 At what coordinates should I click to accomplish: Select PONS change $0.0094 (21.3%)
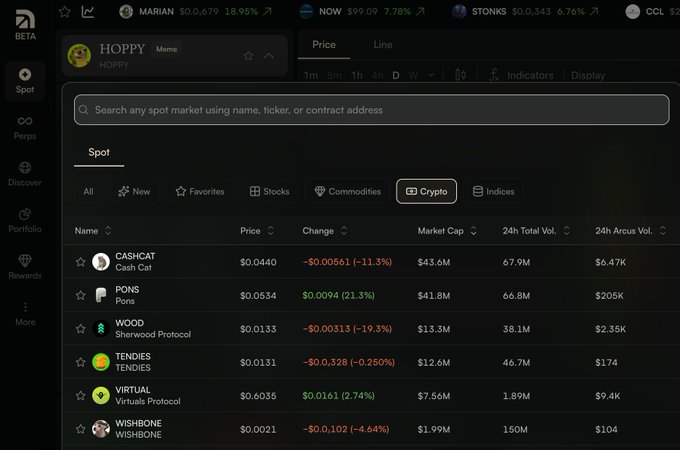coord(338,295)
